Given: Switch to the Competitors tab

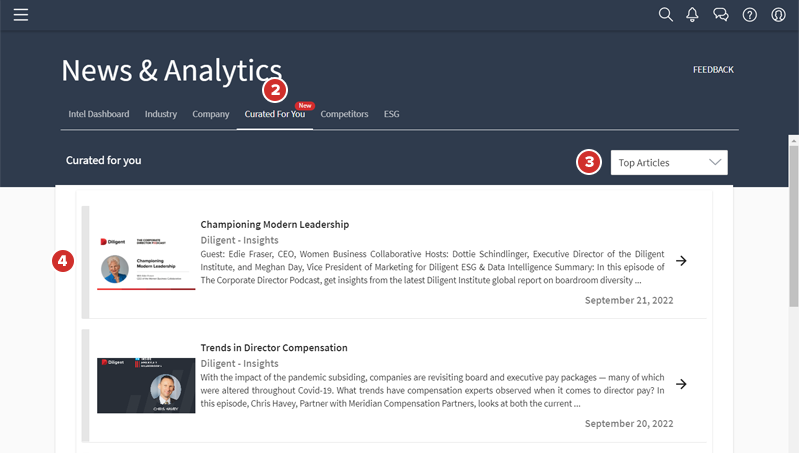Looking at the screenshot, I should coord(344,114).
